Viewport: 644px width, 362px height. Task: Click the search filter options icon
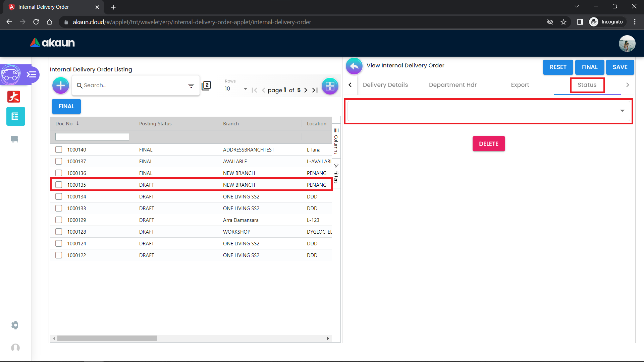point(191,86)
